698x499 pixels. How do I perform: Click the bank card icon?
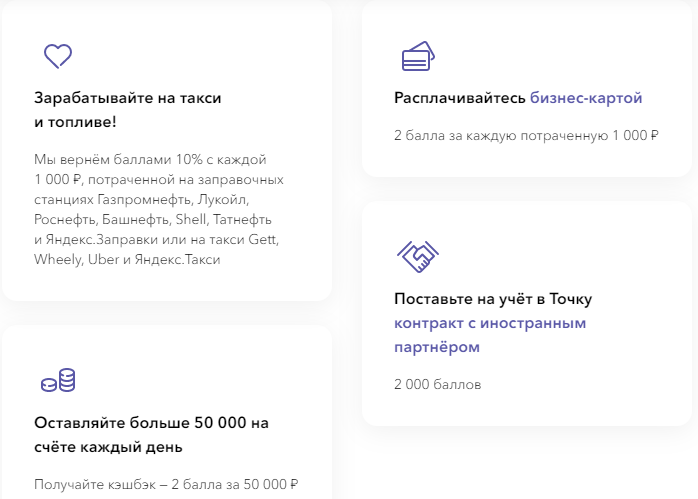click(x=416, y=57)
